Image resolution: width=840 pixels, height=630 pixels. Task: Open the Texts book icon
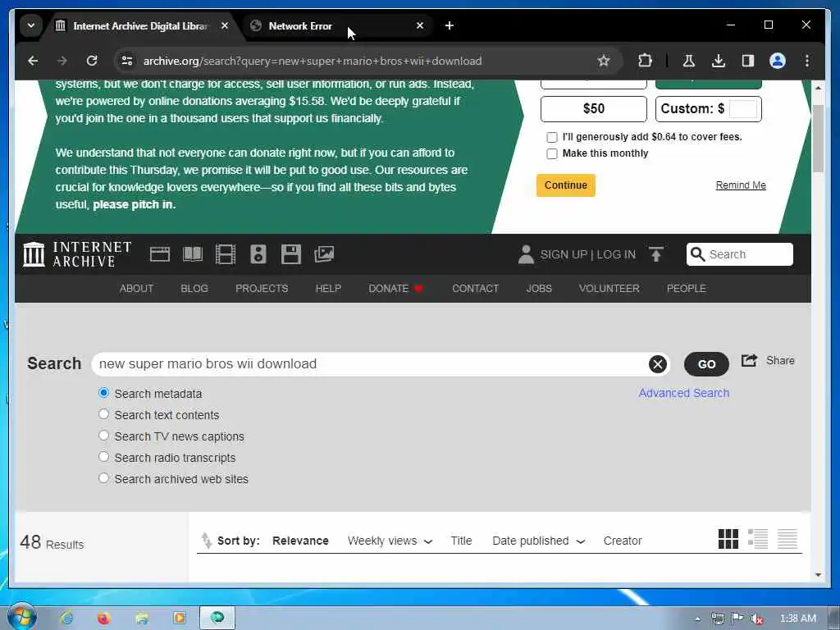(193, 254)
